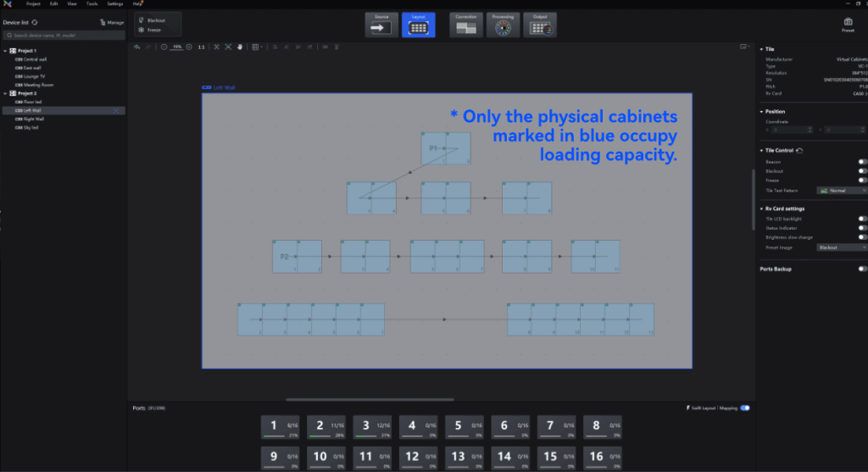Image resolution: width=868 pixels, height=472 pixels.
Task: Open the Correction step
Action: (x=466, y=25)
